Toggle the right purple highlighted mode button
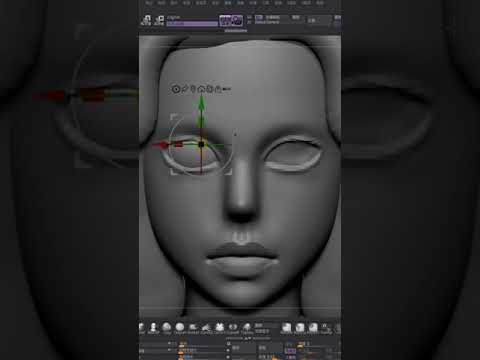 237,20
